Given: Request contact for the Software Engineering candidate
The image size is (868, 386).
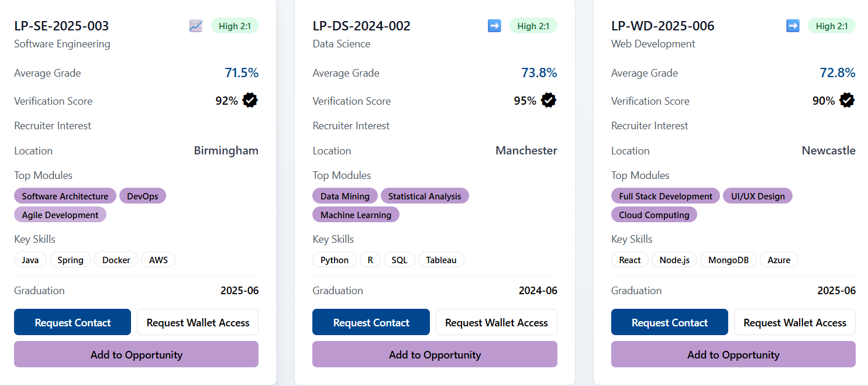Looking at the screenshot, I should pyautogui.click(x=73, y=322).
